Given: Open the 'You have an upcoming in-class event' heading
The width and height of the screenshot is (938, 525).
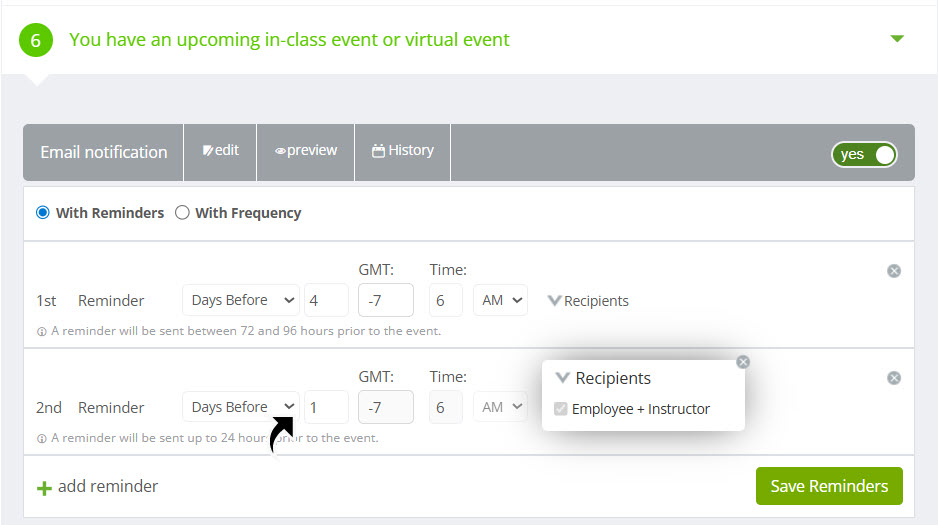Looking at the screenshot, I should [x=289, y=39].
